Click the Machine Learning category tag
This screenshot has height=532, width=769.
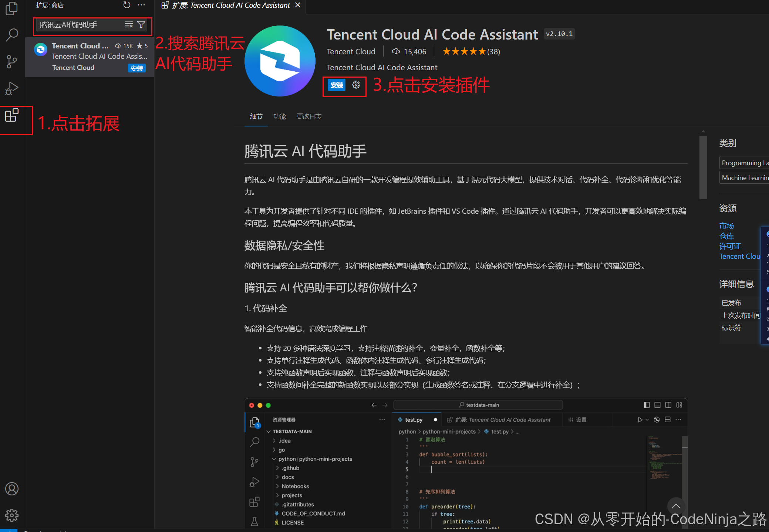pos(744,178)
